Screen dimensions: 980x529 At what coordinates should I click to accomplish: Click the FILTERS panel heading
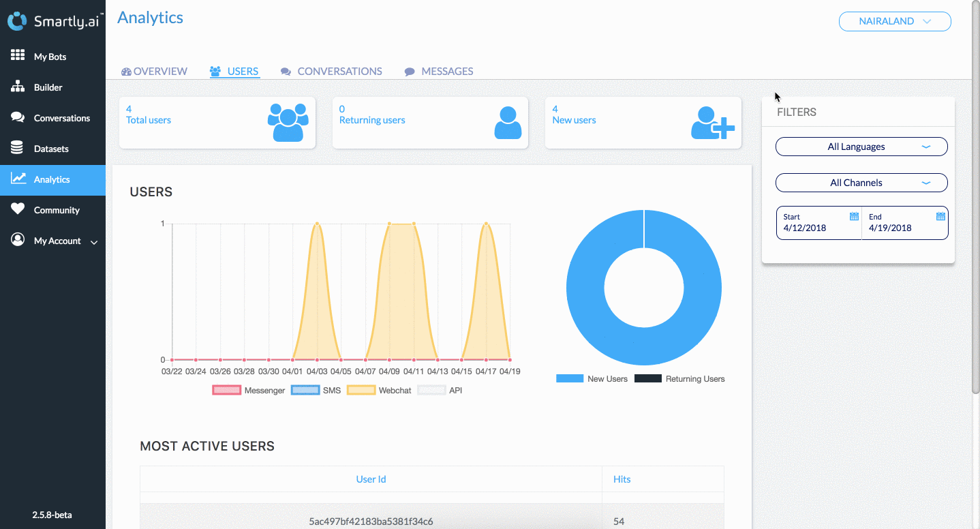pos(797,112)
